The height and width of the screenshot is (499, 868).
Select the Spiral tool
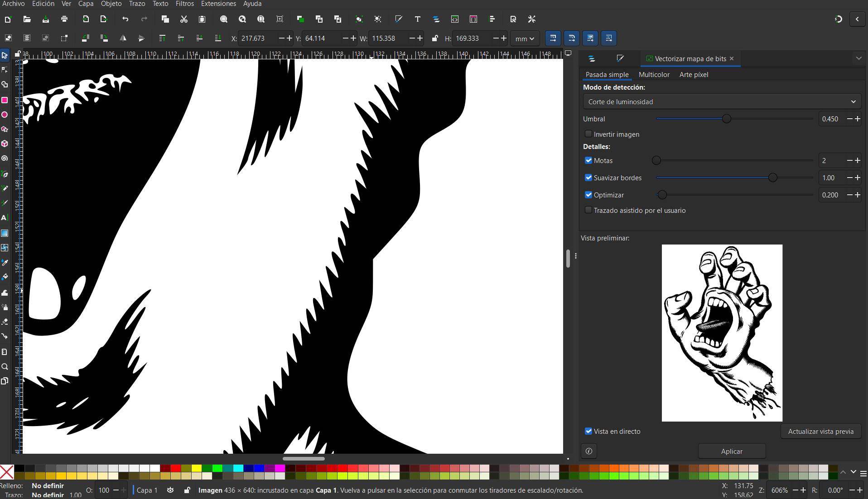coord(5,158)
